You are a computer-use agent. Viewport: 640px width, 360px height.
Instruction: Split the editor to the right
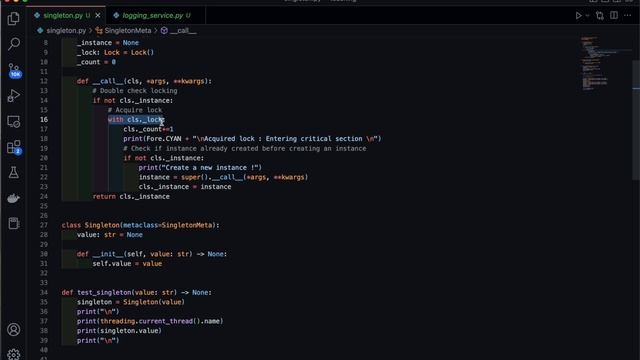coord(614,16)
